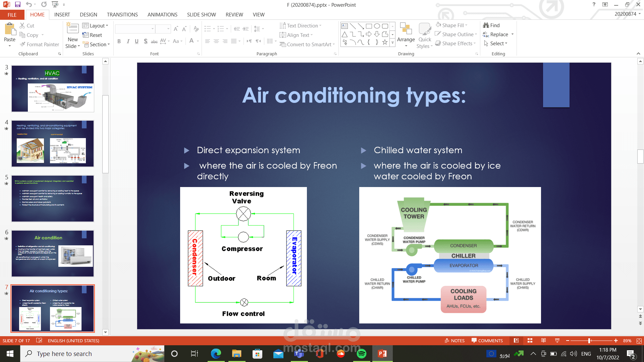Click COMMENTS button in status bar
The width and height of the screenshot is (644, 362).
point(487,341)
